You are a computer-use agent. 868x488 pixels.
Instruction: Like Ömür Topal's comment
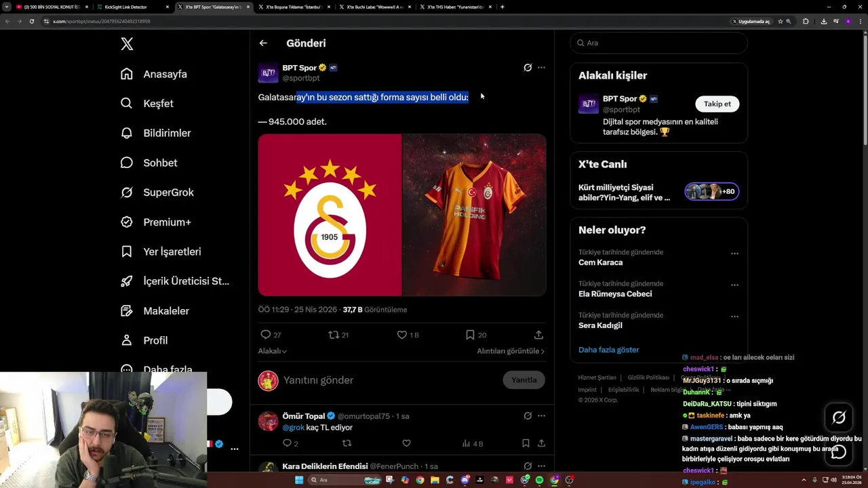tap(406, 443)
